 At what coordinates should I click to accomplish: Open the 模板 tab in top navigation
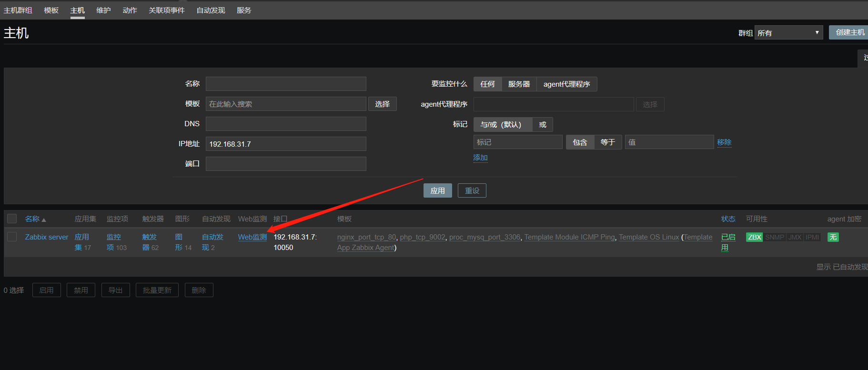[x=51, y=10]
